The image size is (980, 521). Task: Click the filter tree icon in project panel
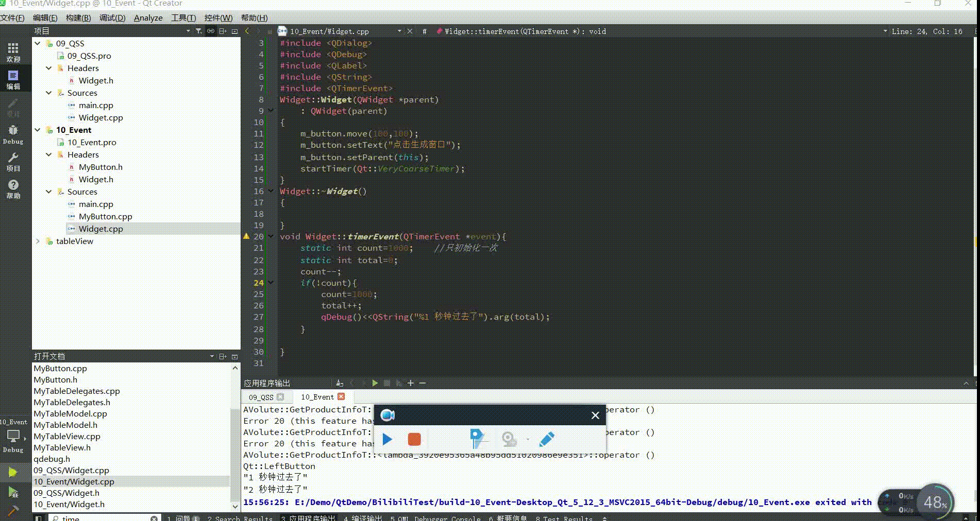pos(199,31)
